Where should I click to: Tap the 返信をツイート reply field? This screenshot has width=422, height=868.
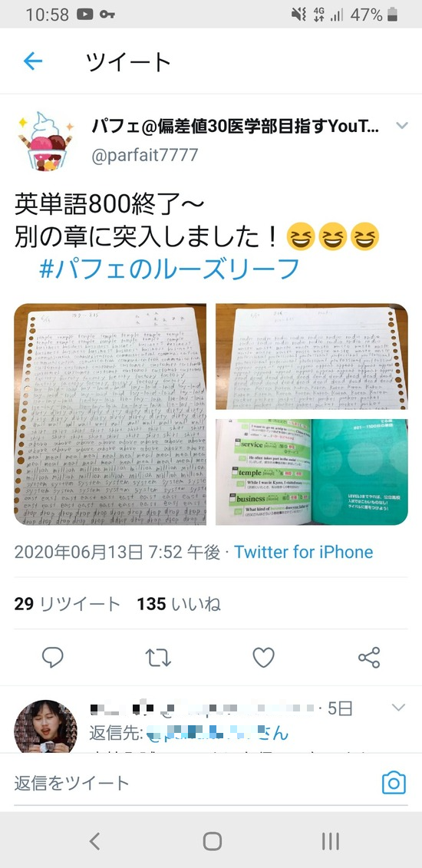click(x=193, y=783)
